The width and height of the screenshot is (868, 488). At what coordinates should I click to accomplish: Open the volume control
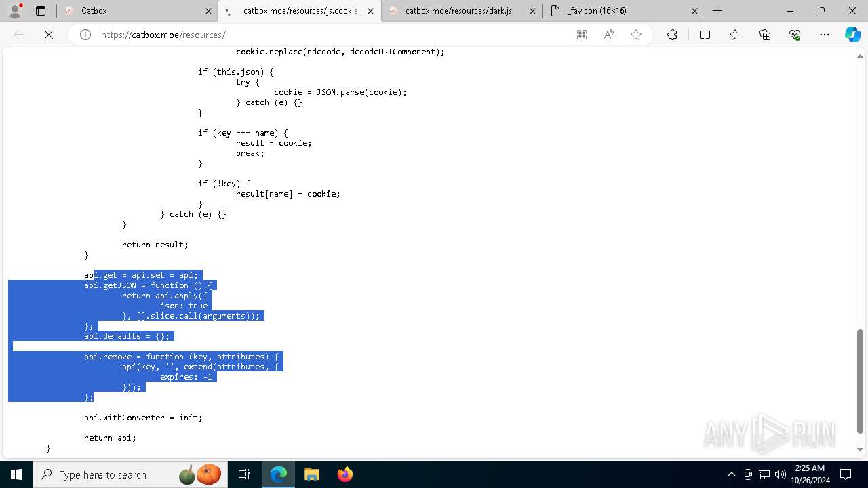(x=780, y=474)
